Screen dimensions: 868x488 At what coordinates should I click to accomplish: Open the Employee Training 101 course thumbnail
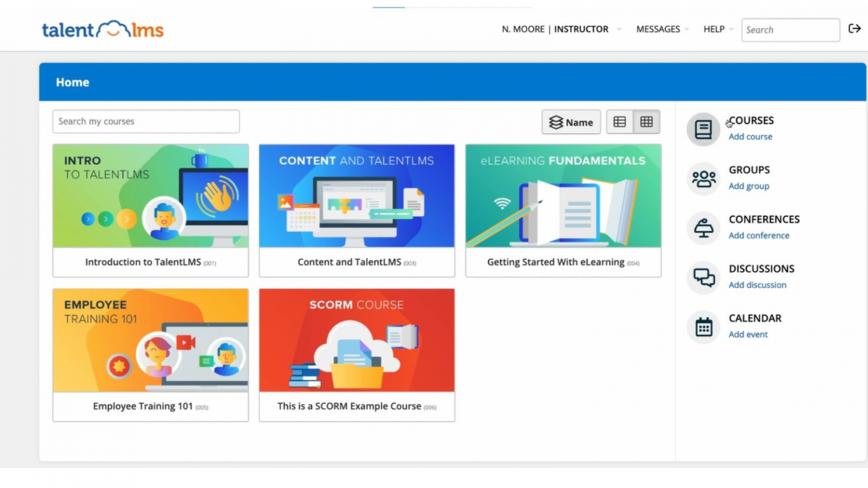click(x=150, y=340)
